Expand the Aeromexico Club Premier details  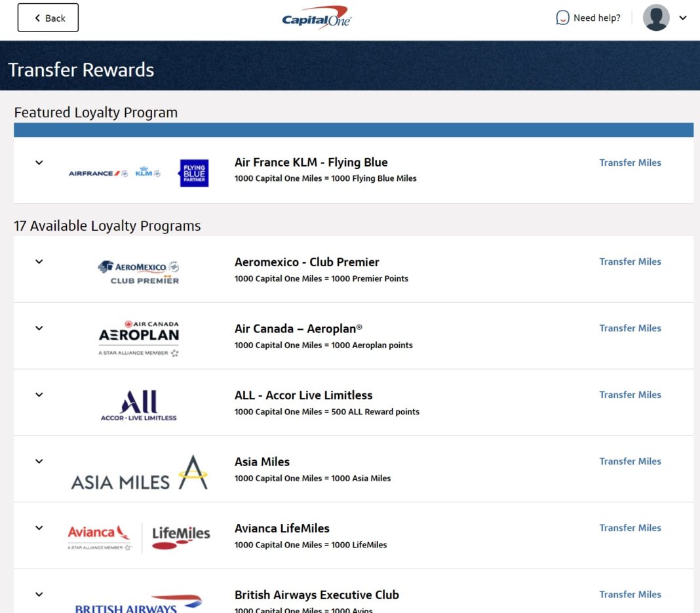coord(38,261)
